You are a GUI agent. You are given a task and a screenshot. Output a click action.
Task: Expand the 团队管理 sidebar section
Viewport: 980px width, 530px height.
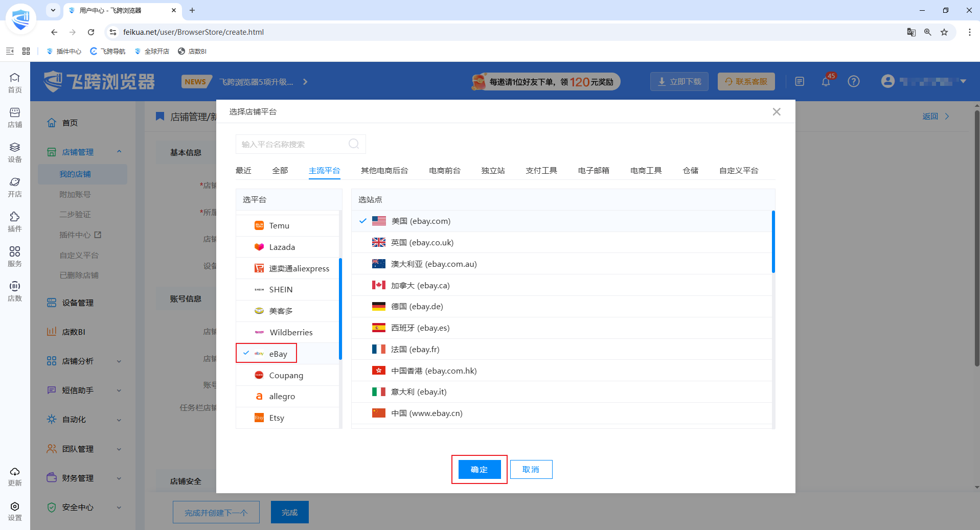click(119, 449)
